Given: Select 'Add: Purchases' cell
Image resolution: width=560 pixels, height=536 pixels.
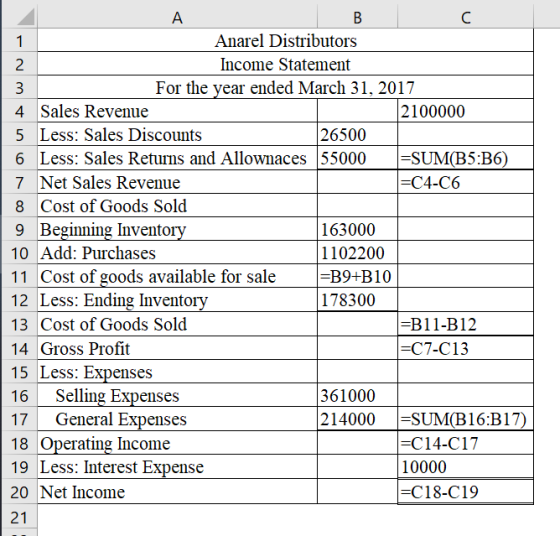Looking at the screenshot, I should pos(178,253).
